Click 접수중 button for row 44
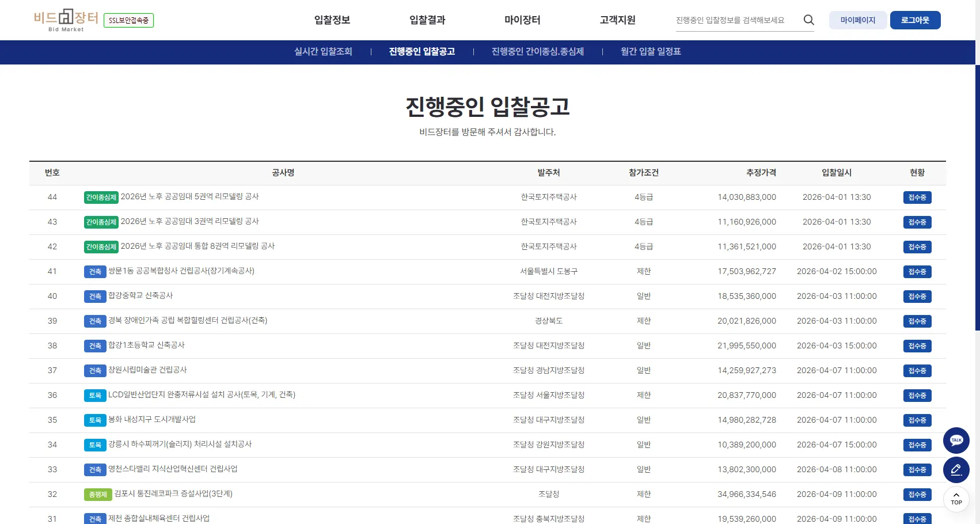 [x=917, y=198]
